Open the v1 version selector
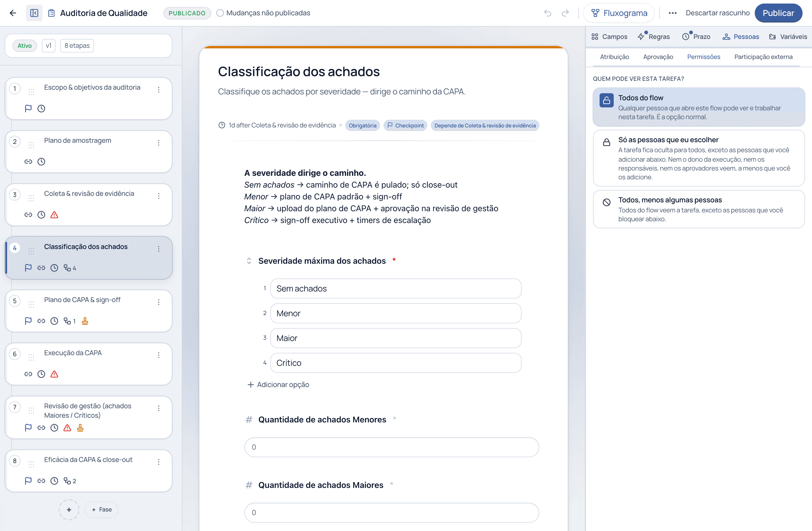The height and width of the screenshot is (531, 812). click(x=48, y=46)
